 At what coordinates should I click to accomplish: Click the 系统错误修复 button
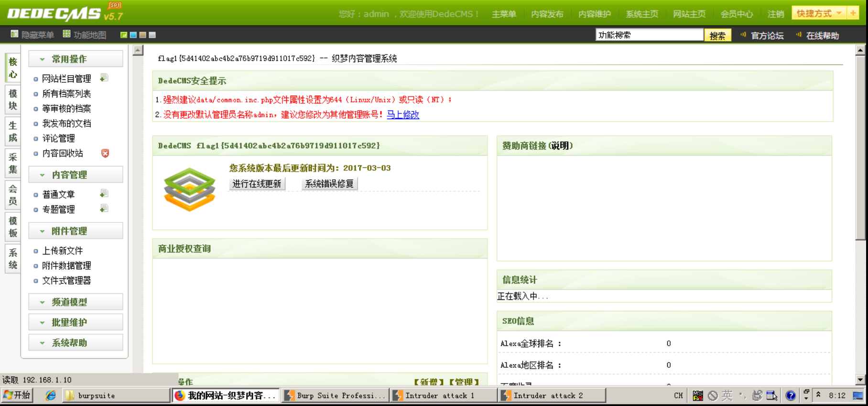point(329,184)
